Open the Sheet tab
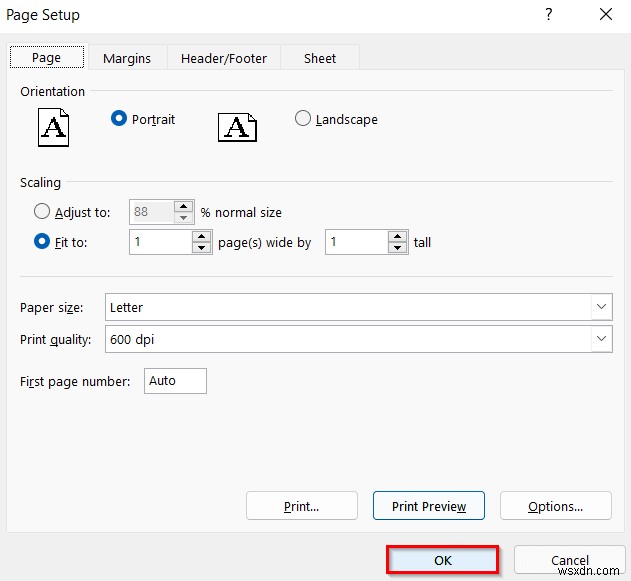Image resolution: width=631 pixels, height=581 pixels. [320, 58]
